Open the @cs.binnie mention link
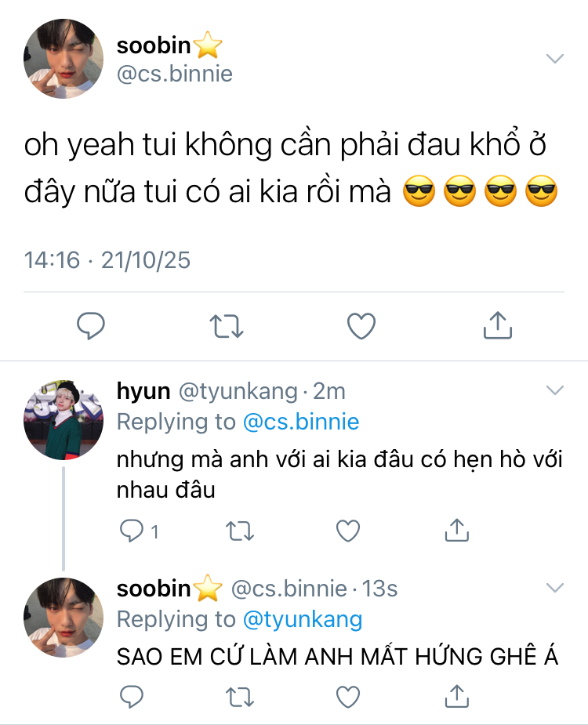 tap(301, 422)
